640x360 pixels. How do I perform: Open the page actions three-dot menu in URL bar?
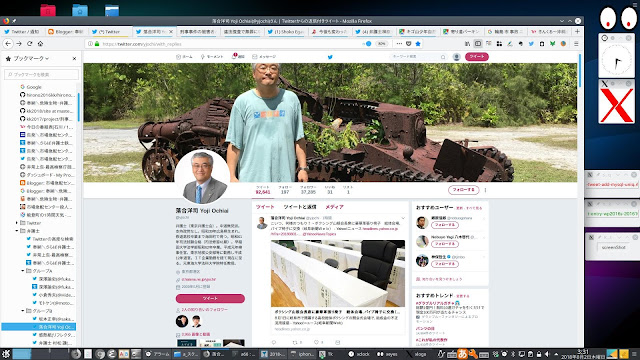399,44
